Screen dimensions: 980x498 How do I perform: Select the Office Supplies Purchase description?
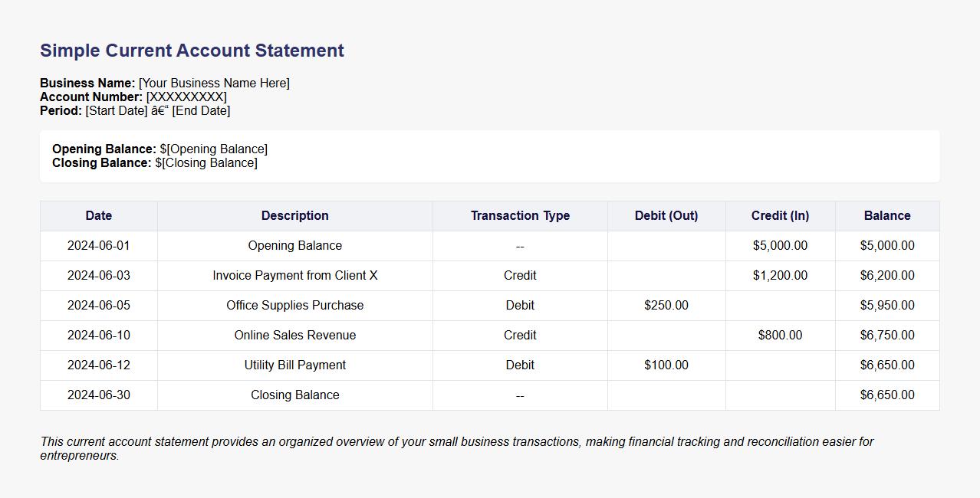coord(294,305)
